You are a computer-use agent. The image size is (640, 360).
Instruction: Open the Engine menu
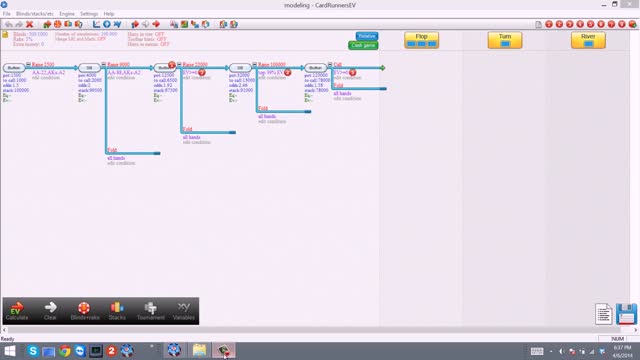click(67, 14)
